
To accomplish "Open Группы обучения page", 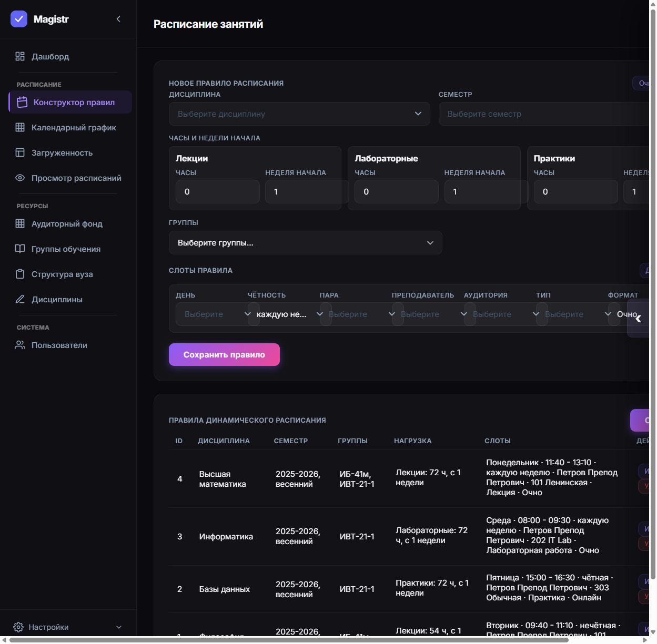I will click(70, 249).
